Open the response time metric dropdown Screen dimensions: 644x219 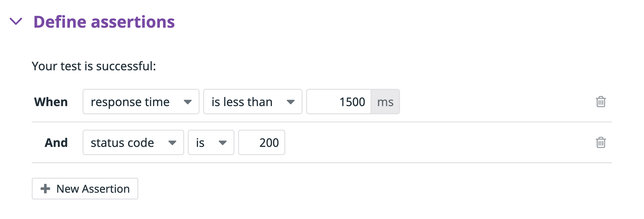coord(141,102)
